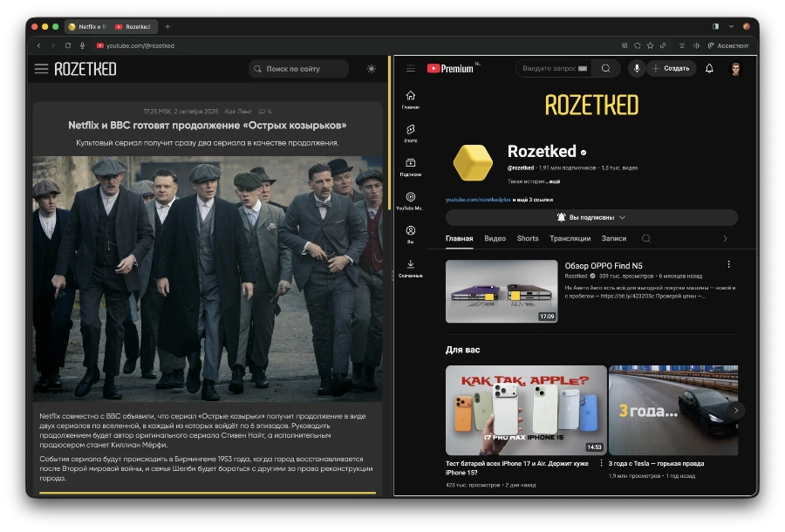Open YouTube Shorts from the sidebar
Viewport: 785px width, 532px height.
coord(411,131)
